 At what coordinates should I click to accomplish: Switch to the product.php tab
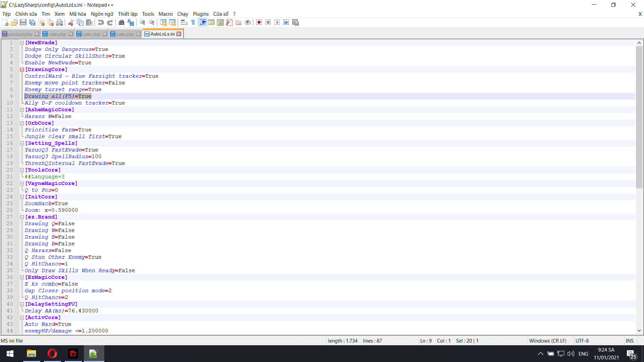pos(20,34)
